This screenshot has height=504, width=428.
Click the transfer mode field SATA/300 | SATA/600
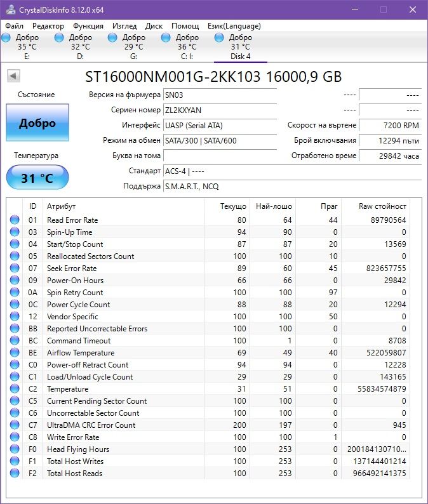pyautogui.click(x=220, y=140)
